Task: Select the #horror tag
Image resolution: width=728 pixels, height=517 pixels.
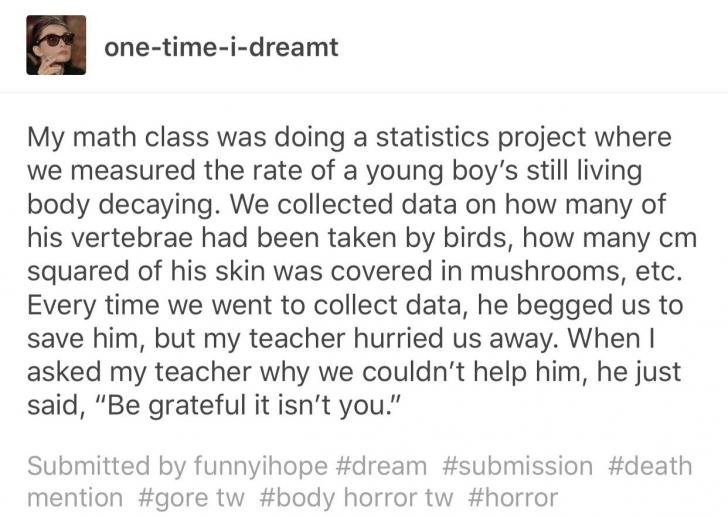Action: tap(511, 496)
